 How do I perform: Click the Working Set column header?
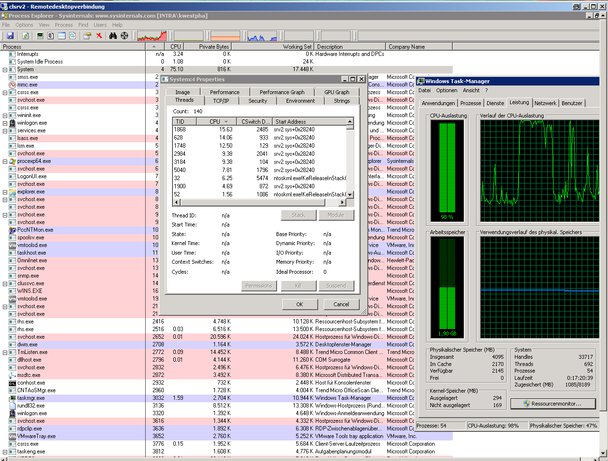(273, 47)
